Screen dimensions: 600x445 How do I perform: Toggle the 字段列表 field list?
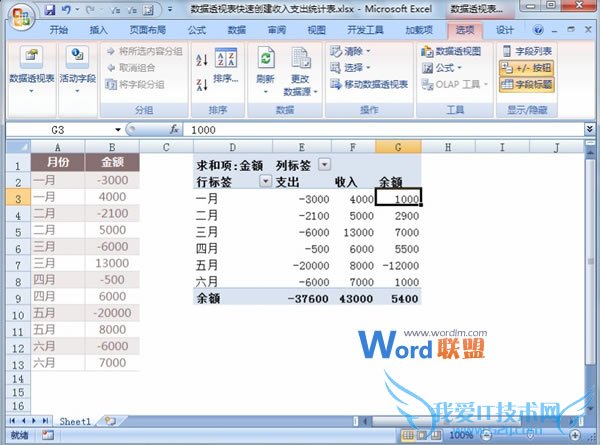(527, 51)
